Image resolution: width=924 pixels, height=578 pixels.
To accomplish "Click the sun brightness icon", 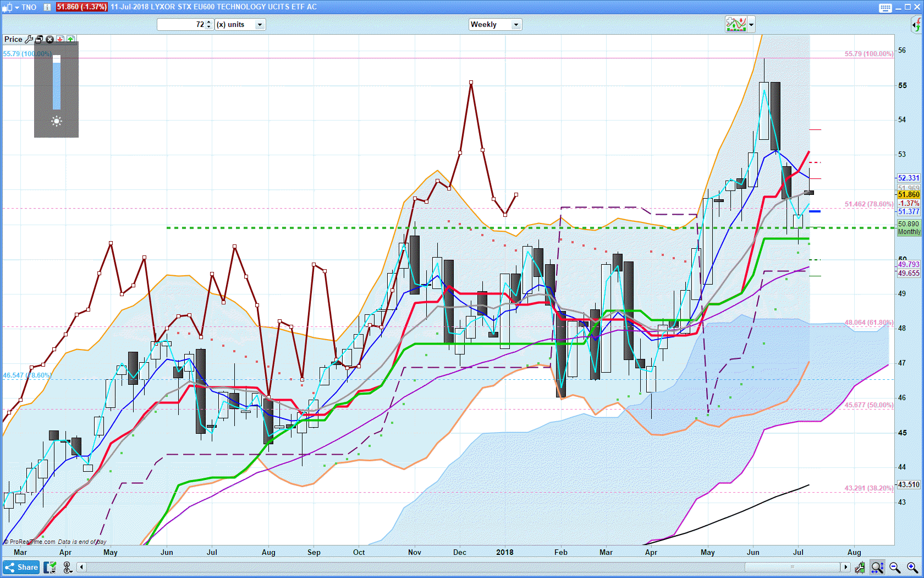I will (x=57, y=122).
